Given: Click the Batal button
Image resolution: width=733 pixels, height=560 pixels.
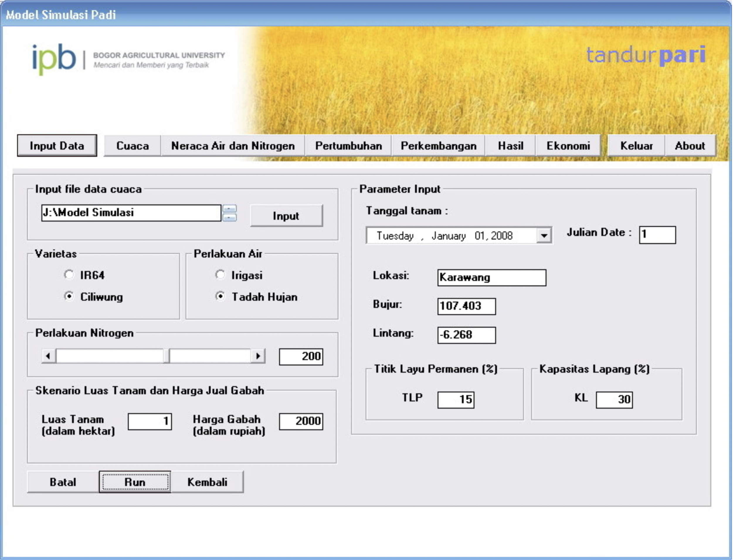Looking at the screenshot, I should tap(63, 482).
